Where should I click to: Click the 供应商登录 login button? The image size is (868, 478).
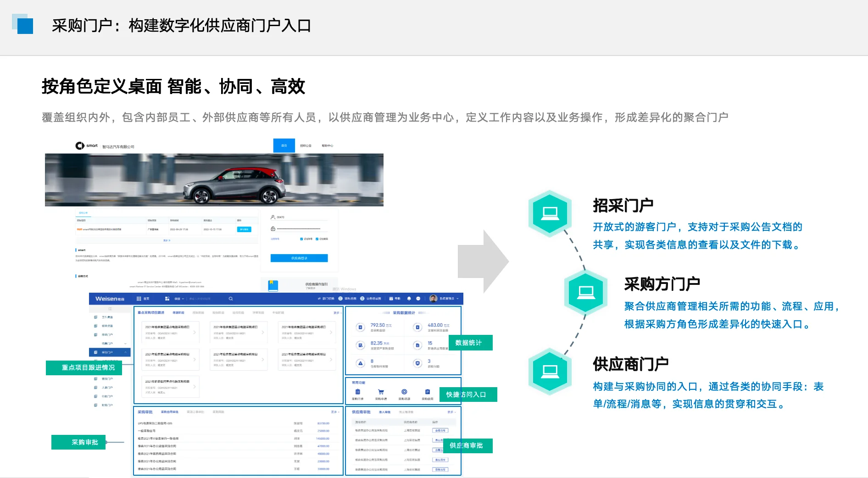click(x=300, y=258)
